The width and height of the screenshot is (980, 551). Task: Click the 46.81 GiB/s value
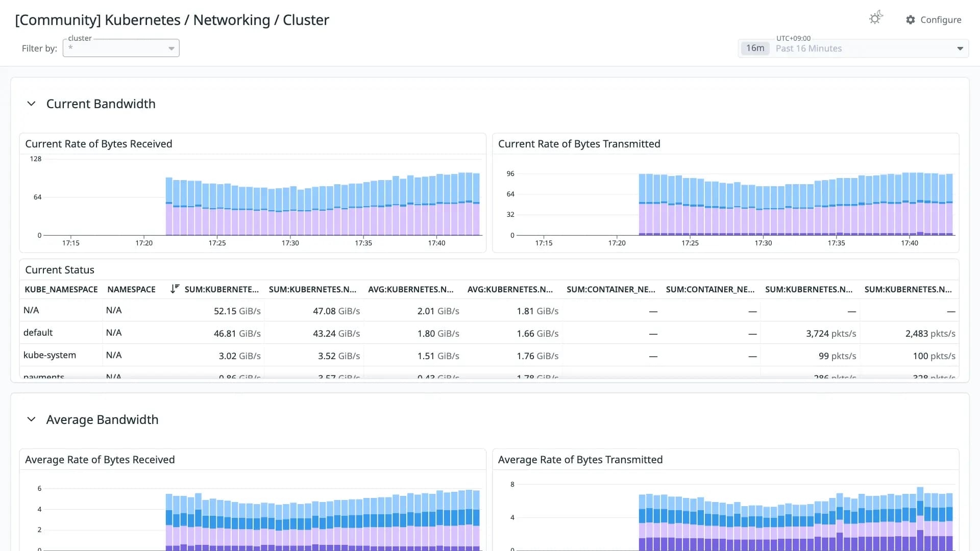[237, 333]
